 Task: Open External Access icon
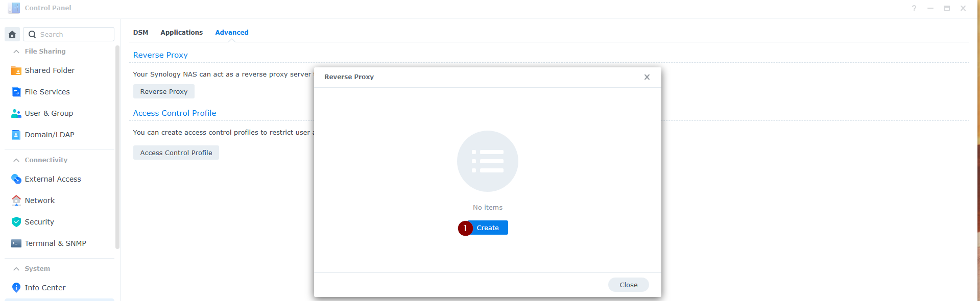click(16, 179)
